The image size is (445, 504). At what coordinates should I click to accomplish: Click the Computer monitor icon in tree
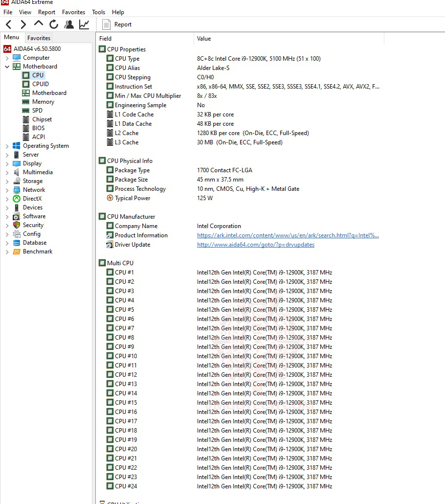pos(17,58)
